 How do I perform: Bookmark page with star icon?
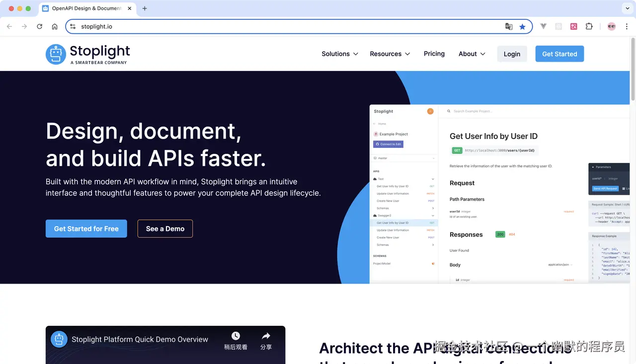tap(522, 26)
